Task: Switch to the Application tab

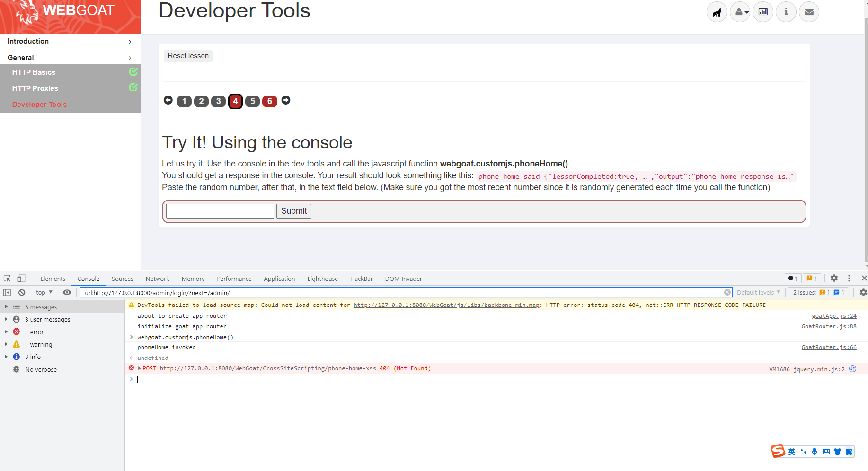Action: pos(279,279)
